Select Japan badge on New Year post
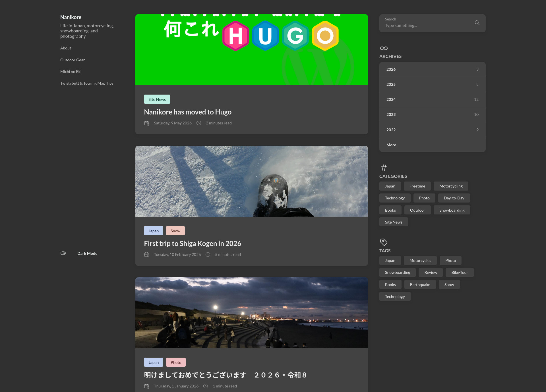 [x=154, y=362]
